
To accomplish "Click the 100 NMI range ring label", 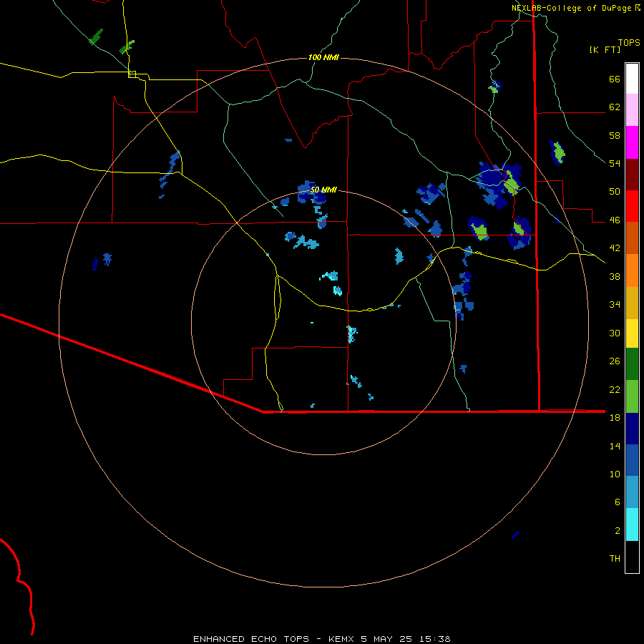I will tap(323, 57).
